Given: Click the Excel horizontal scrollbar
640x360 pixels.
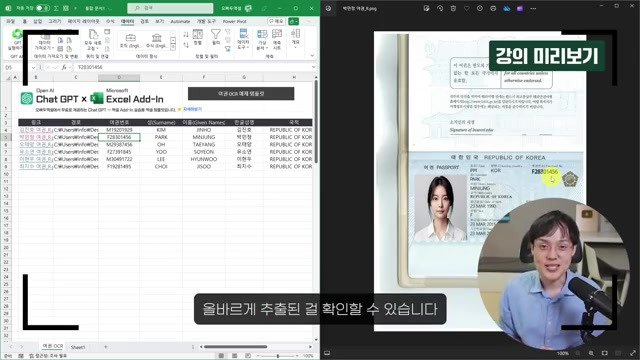Looking at the screenshot, I should pos(236,347).
